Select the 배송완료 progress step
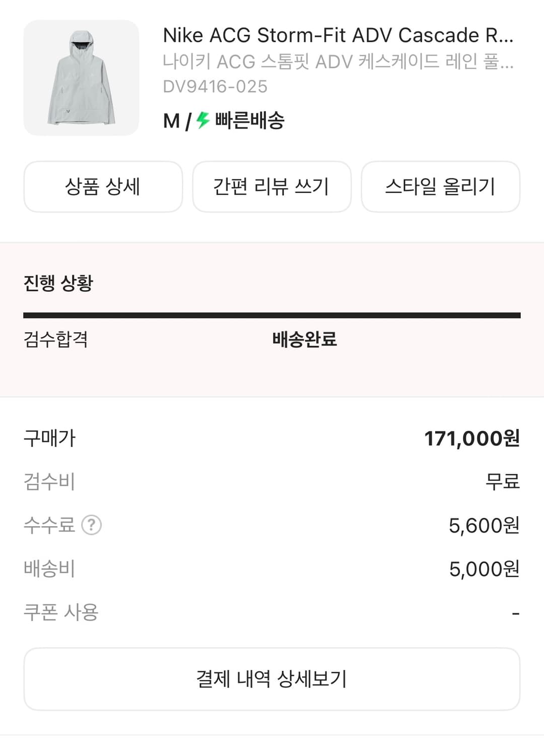The image size is (544, 756). pos(304,339)
